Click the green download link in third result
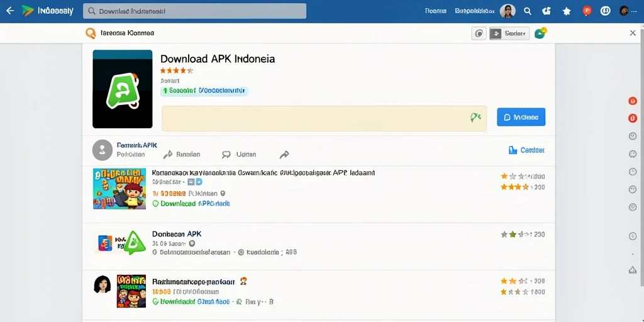This screenshot has height=322, width=644. 191,302
